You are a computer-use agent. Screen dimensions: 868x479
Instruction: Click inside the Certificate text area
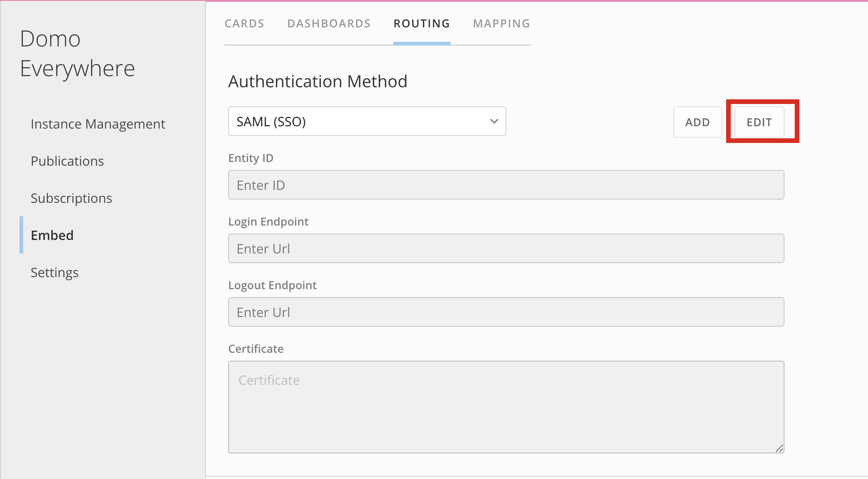point(506,407)
